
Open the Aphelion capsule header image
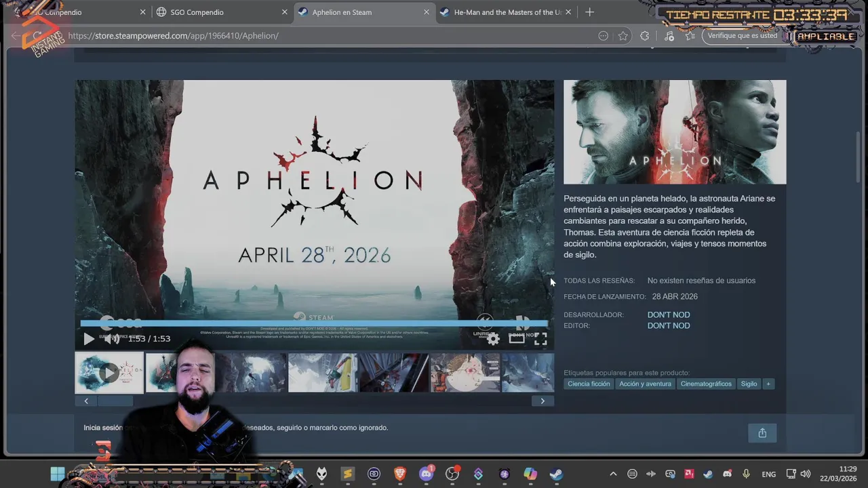click(675, 132)
